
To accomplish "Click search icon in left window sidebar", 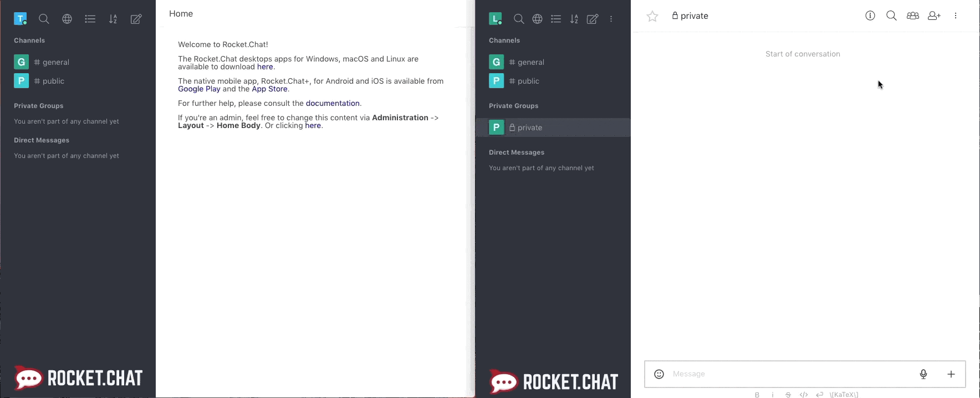I will click(44, 19).
